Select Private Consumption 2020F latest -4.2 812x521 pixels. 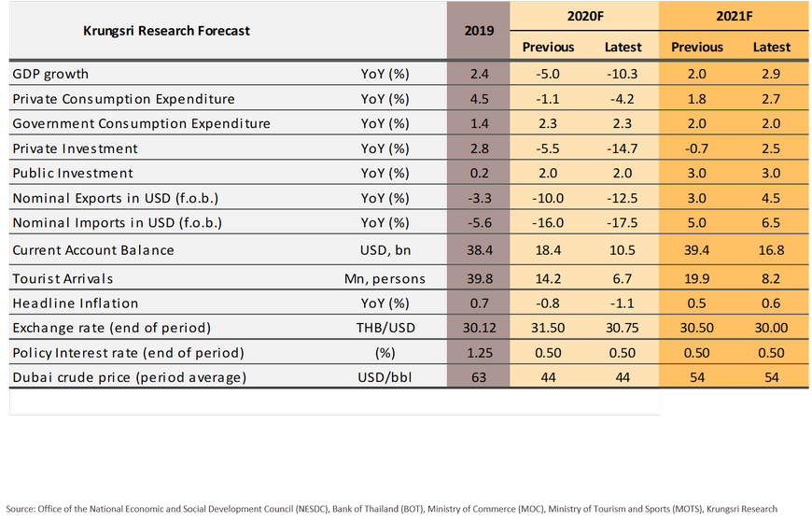click(622, 99)
